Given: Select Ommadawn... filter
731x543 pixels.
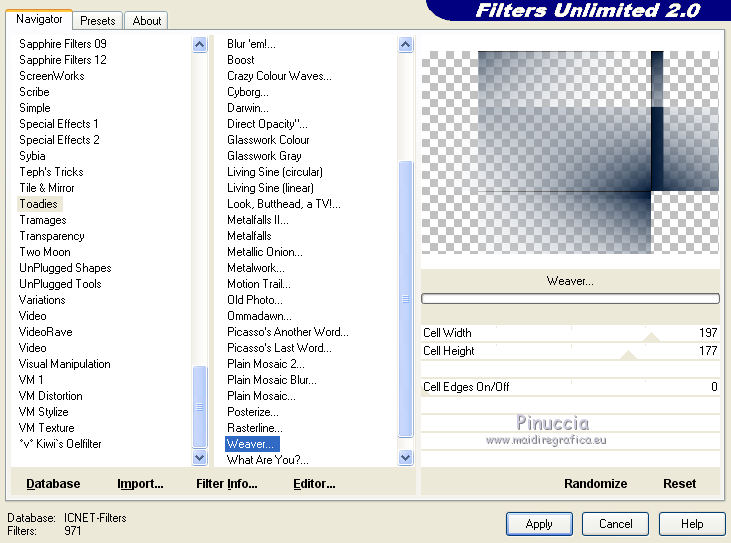Looking at the screenshot, I should pos(259,316).
